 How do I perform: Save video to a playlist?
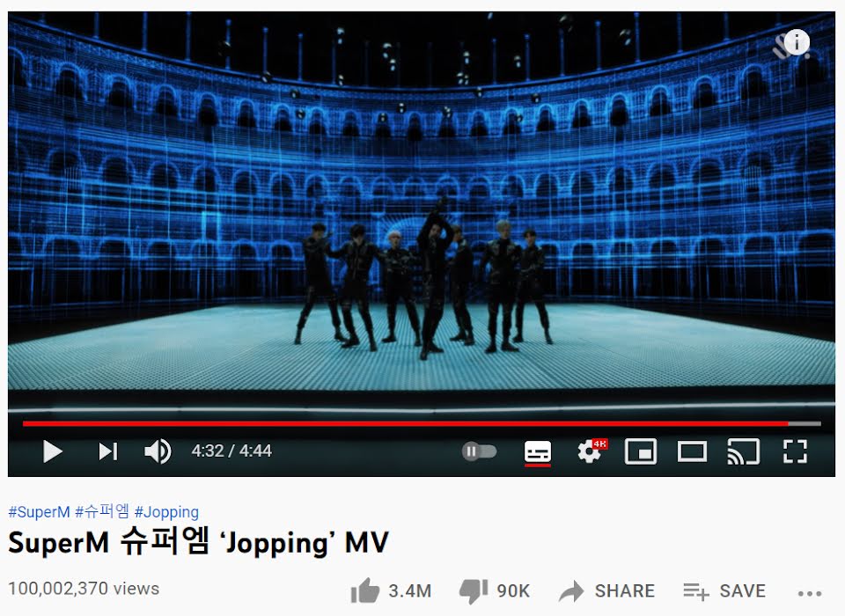tap(724, 590)
